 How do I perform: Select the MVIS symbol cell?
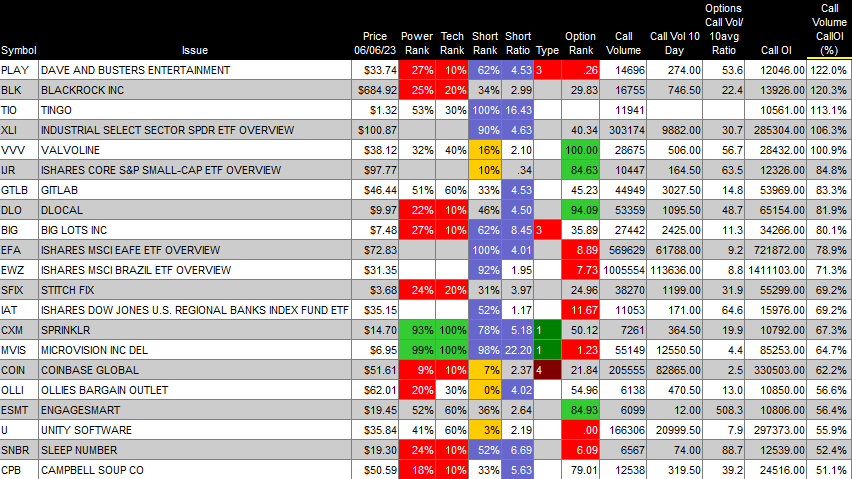click(19, 350)
